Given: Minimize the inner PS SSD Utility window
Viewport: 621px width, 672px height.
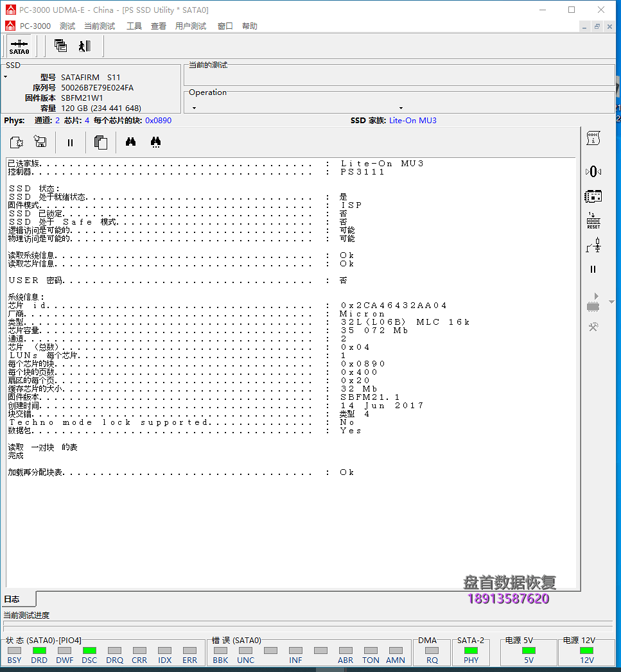Looking at the screenshot, I should (x=584, y=26).
